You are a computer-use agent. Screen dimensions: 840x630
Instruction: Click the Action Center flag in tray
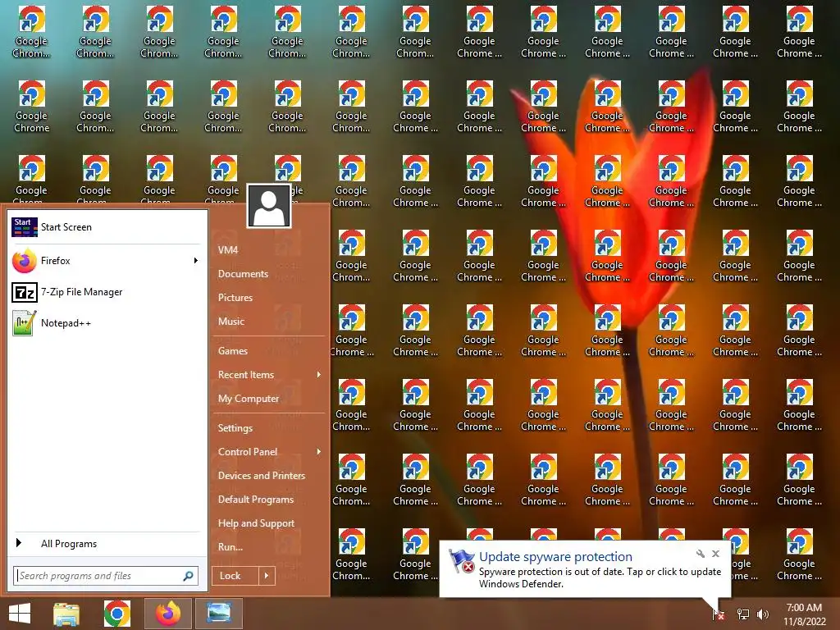click(719, 614)
